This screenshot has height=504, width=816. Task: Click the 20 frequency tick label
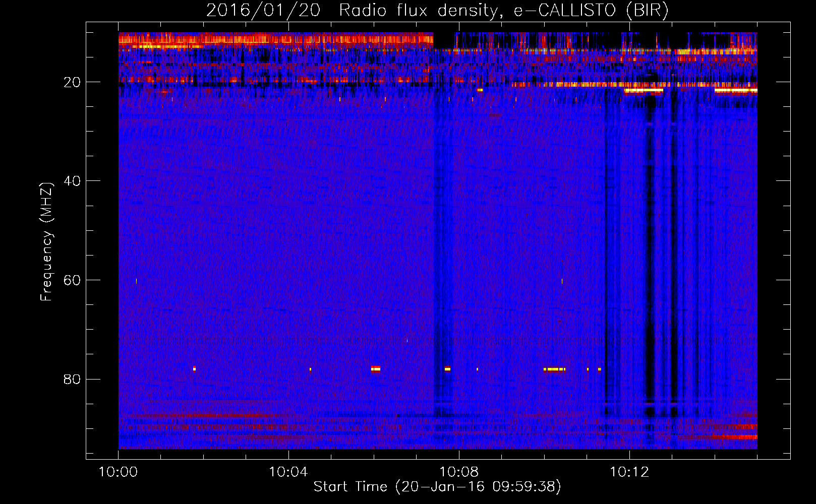(x=73, y=82)
